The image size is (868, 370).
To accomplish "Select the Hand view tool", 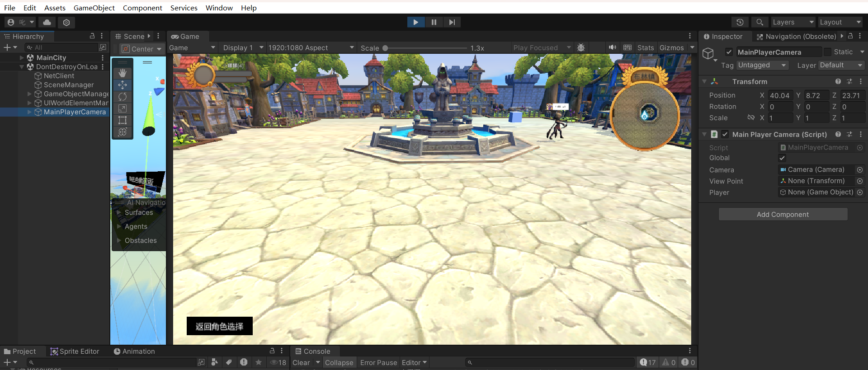I will pos(123,73).
